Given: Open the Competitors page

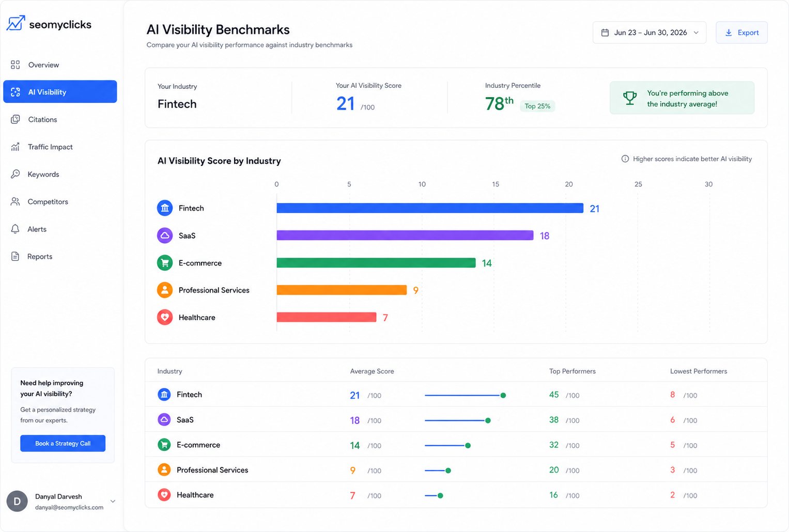Looking at the screenshot, I should [x=60, y=201].
